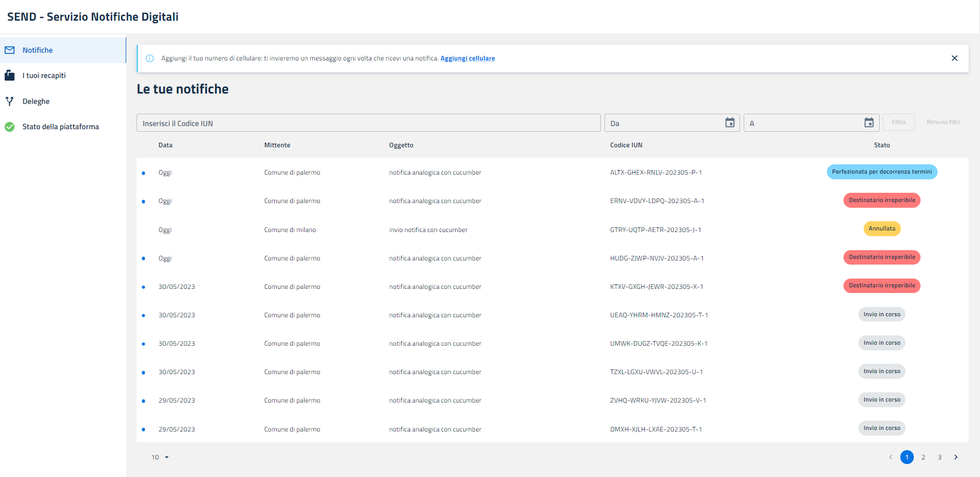
Task: Focus the Inserisci il Codice IUN field
Action: (368, 123)
